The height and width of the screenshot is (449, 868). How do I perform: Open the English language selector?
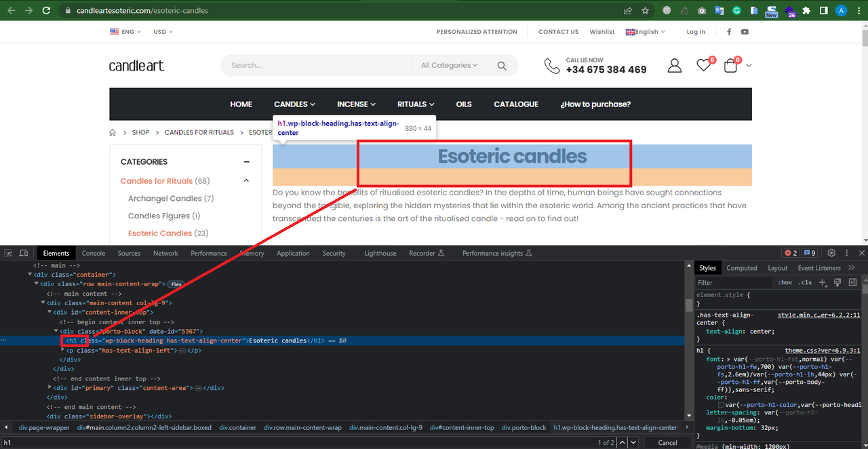[645, 32]
